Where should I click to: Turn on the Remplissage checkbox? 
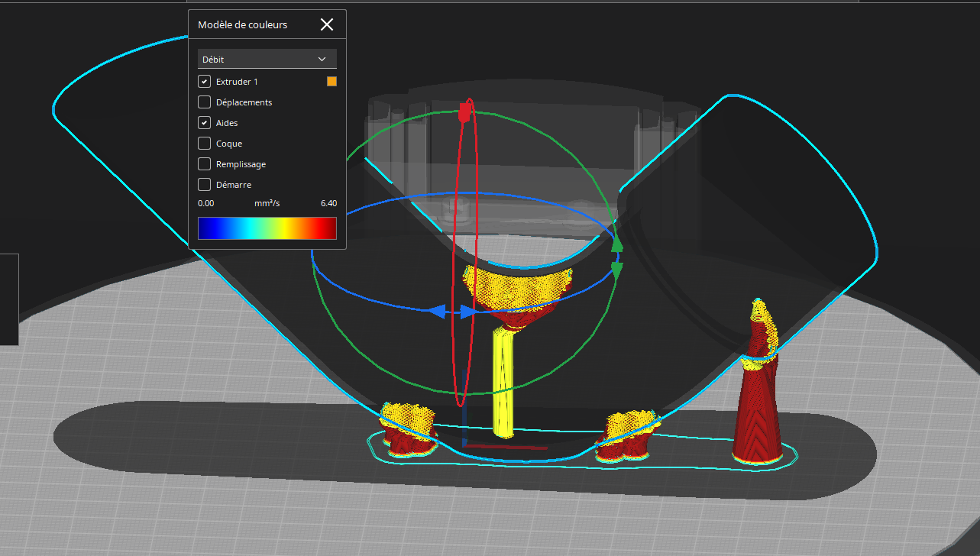pos(205,164)
